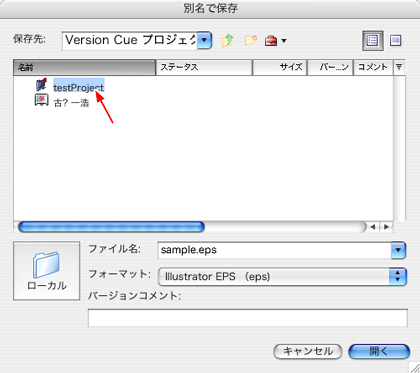Click the go up one level icon

coord(227,41)
